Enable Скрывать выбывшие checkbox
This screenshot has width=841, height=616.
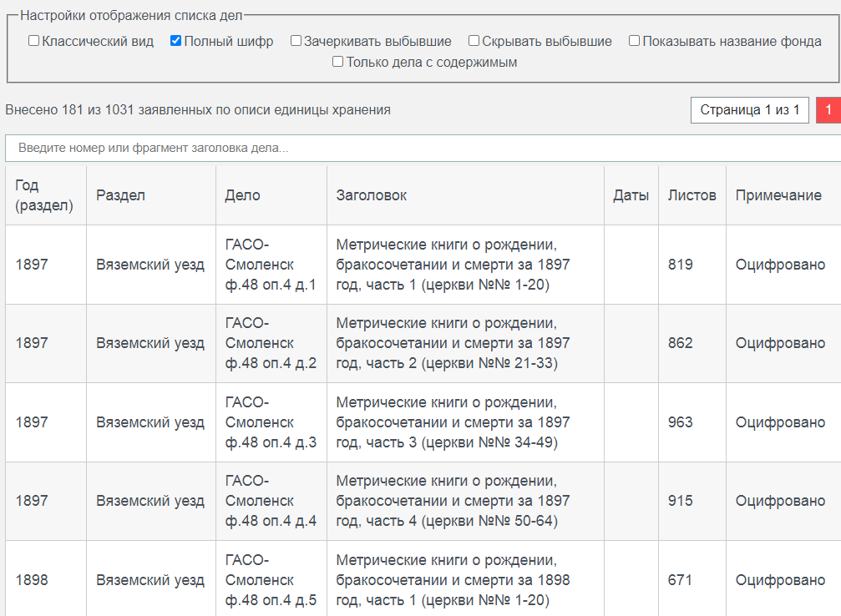coord(474,41)
